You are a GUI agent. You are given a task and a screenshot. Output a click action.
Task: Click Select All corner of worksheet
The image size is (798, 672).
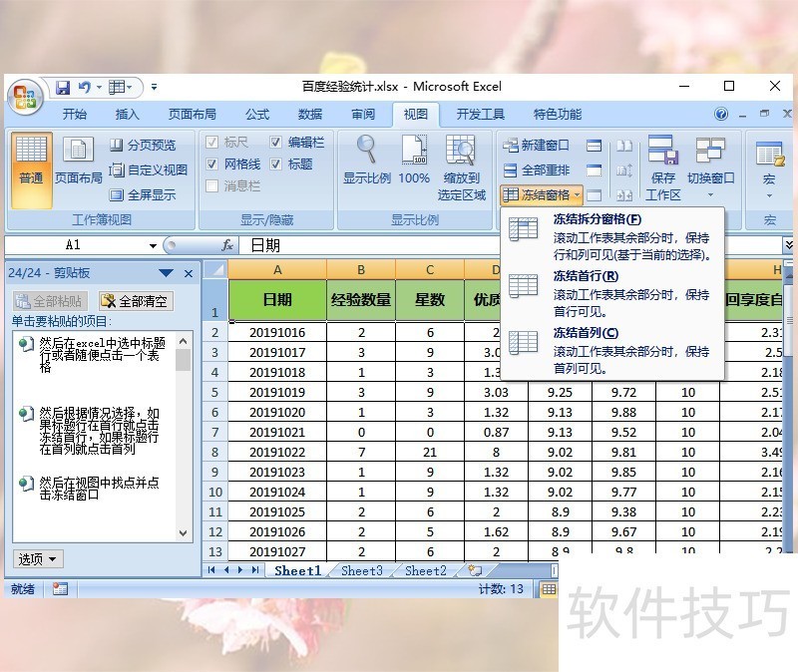215,269
